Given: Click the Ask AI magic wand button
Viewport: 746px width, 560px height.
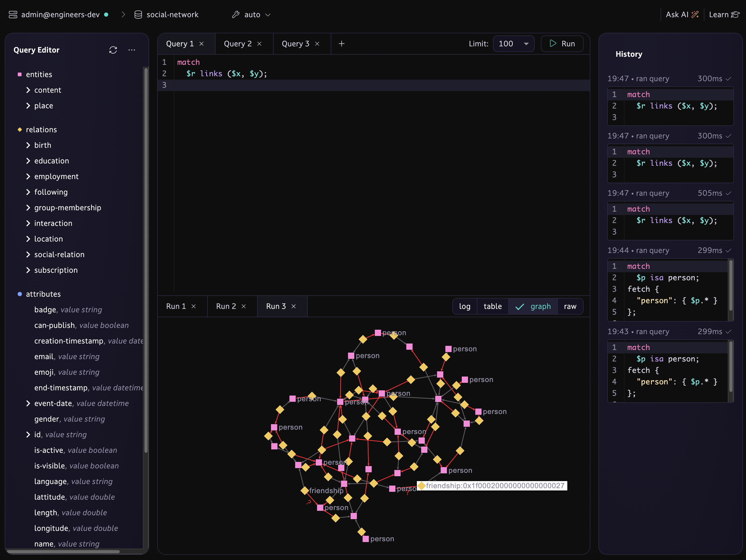Looking at the screenshot, I should pyautogui.click(x=682, y=15).
